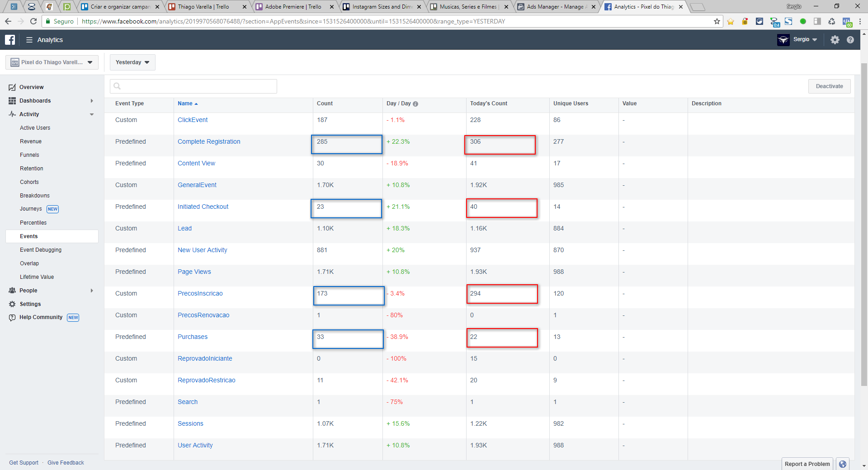The width and height of the screenshot is (868, 470).
Task: Click the Get Support link
Action: (24, 463)
